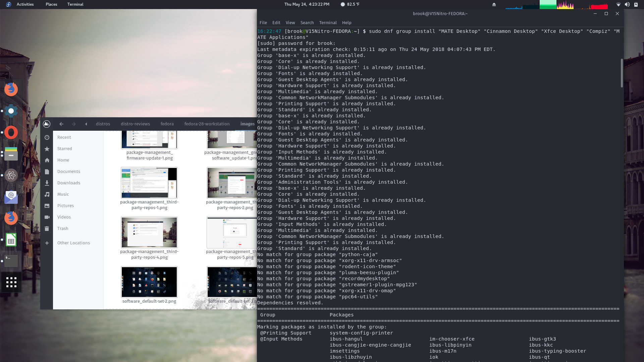The width and height of the screenshot is (644, 362).
Task: Open the Files manager icon in dock
Action: [x=11, y=154]
